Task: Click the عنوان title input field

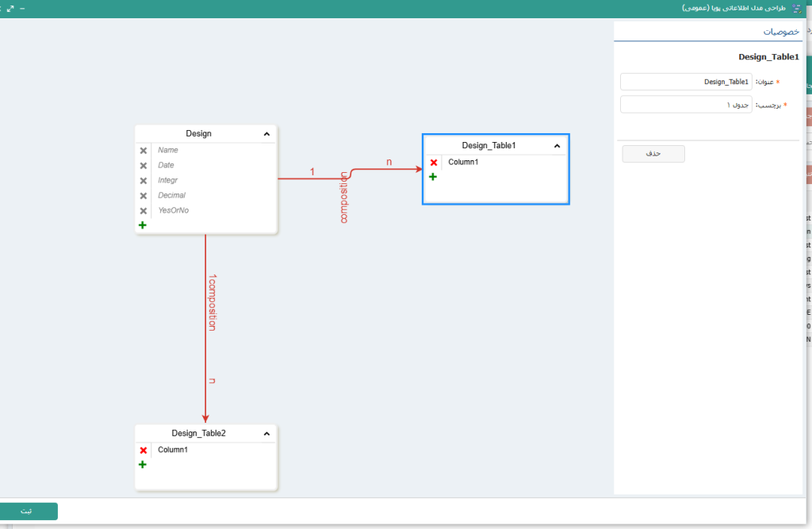Action: [x=686, y=82]
